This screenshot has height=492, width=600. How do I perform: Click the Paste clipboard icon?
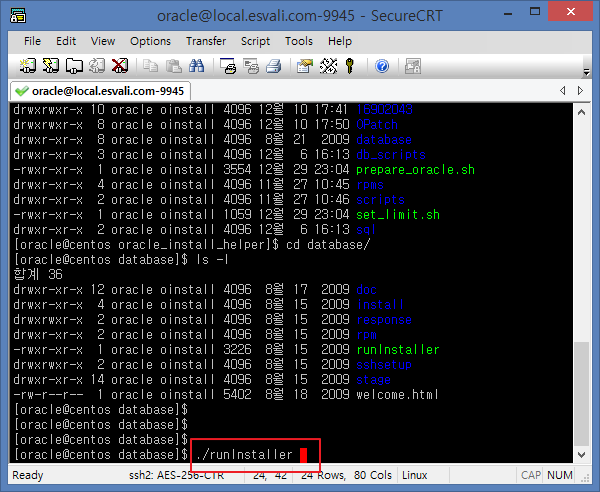point(174,66)
